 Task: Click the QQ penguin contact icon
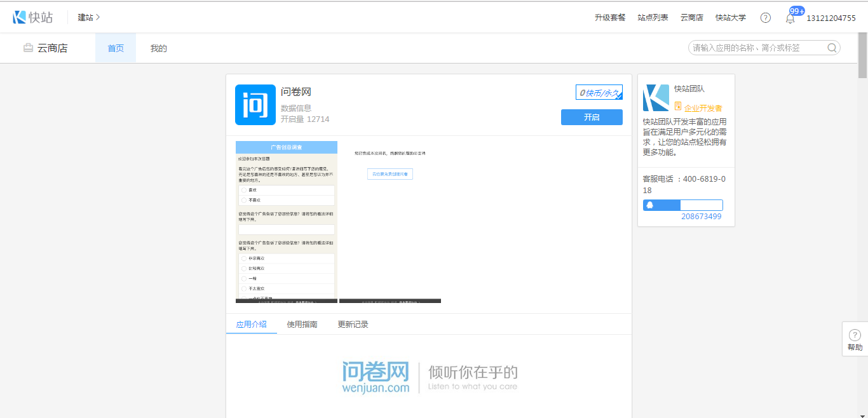pos(649,205)
